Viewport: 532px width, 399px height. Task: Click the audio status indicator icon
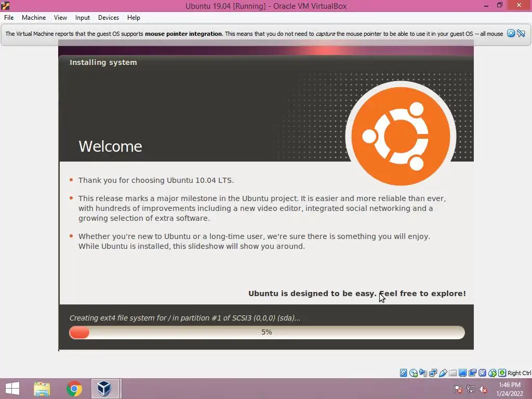tap(423, 373)
